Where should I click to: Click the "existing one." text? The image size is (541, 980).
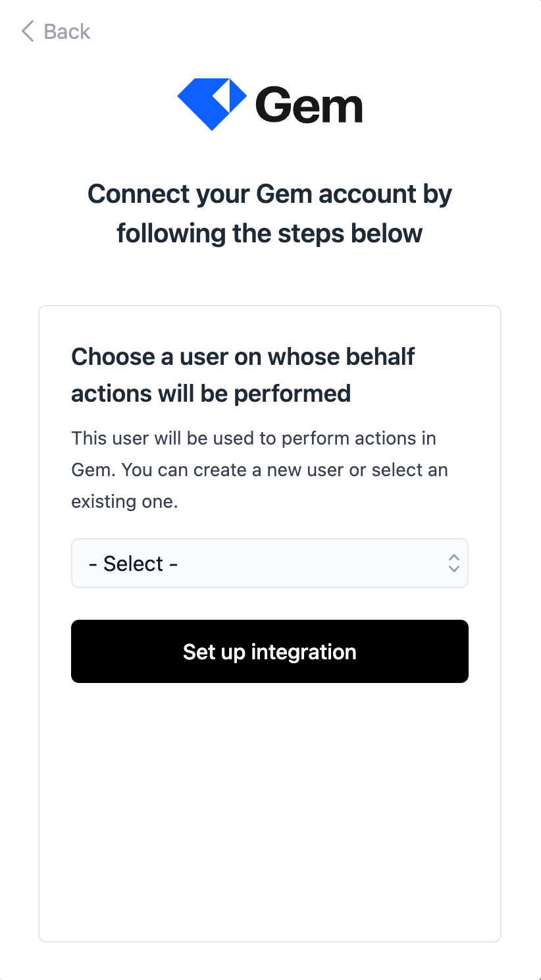pyautogui.click(x=124, y=501)
